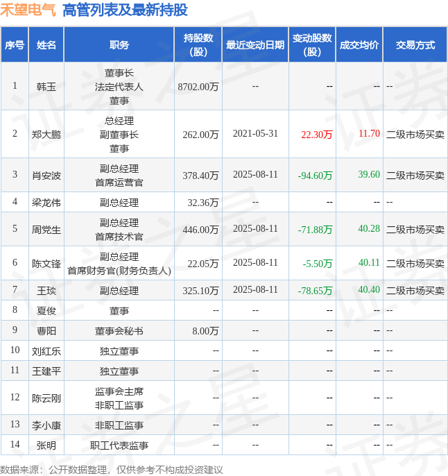
Task: Click the average price 40.28
Action: pyautogui.click(x=369, y=228)
